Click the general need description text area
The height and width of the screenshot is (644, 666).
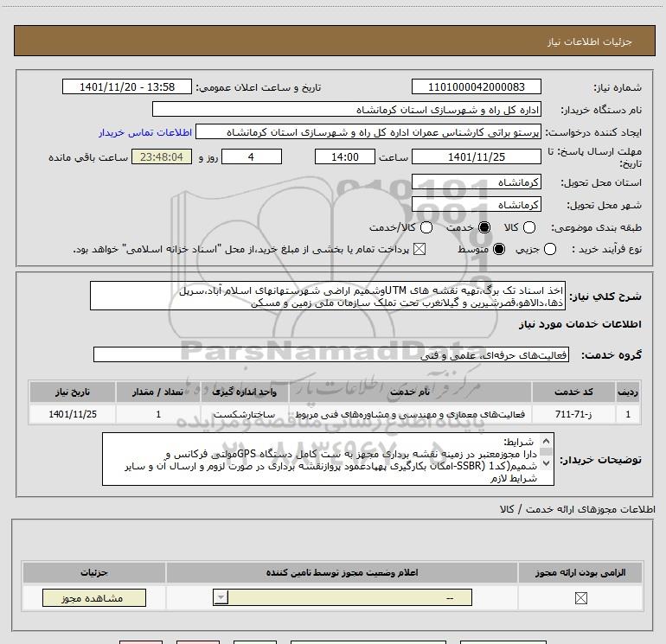(x=328, y=296)
